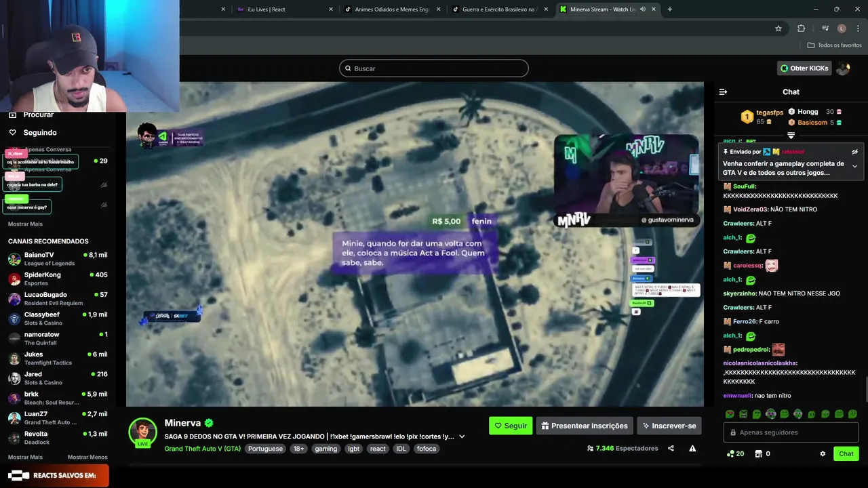This screenshot has width=868, height=488.
Task: Open browser extensions puzzle icon
Action: pyautogui.click(x=801, y=28)
